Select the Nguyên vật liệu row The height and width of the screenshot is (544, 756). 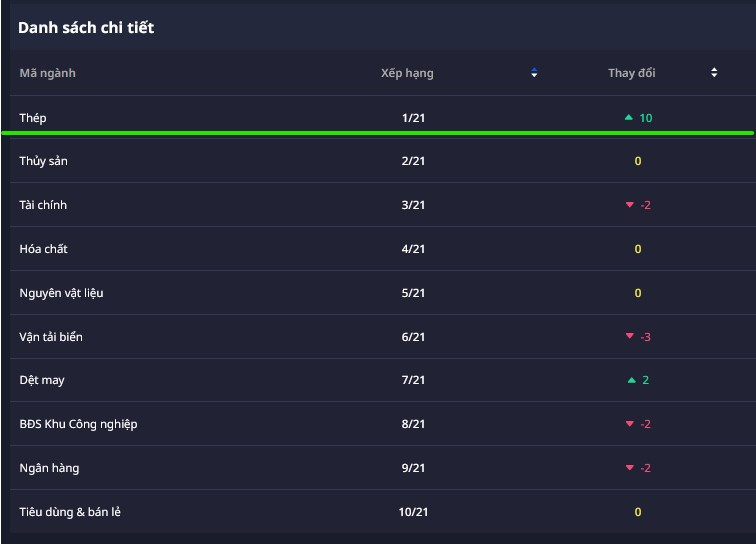tap(61, 293)
